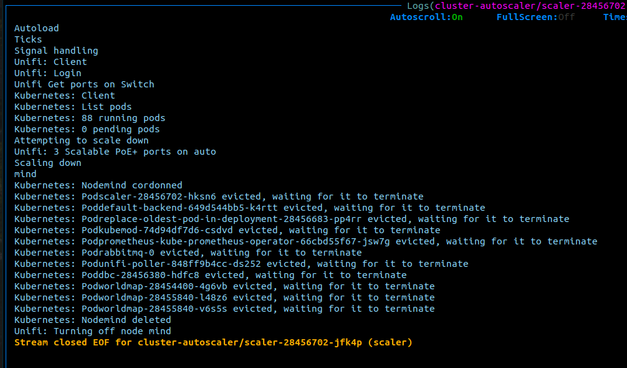Click '3 Scalable PoE+ ports on auto' line
This screenshot has height=368, width=627.
[115, 152]
